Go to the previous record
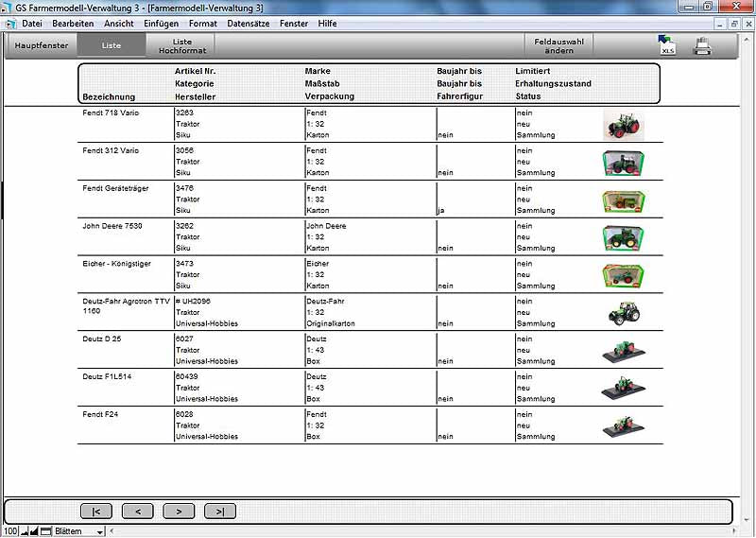The width and height of the screenshot is (756, 538). [x=138, y=512]
